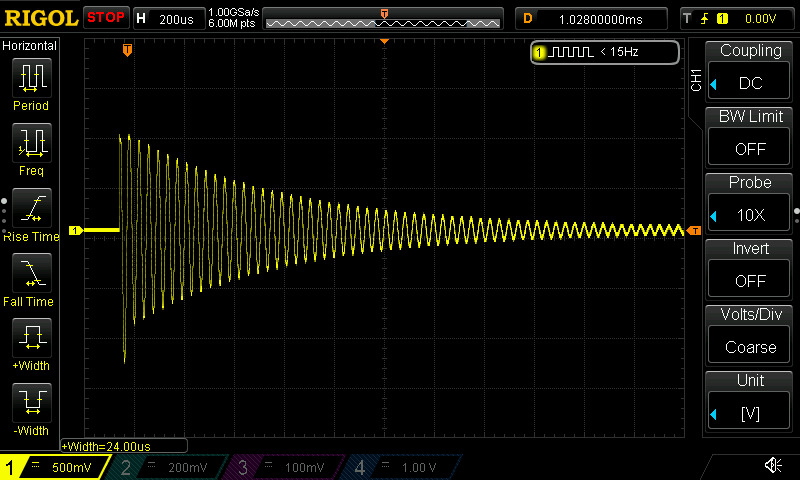Viewport: 800px width, 480px height.
Task: Click the waveform memory overview bar
Action: coord(384,18)
